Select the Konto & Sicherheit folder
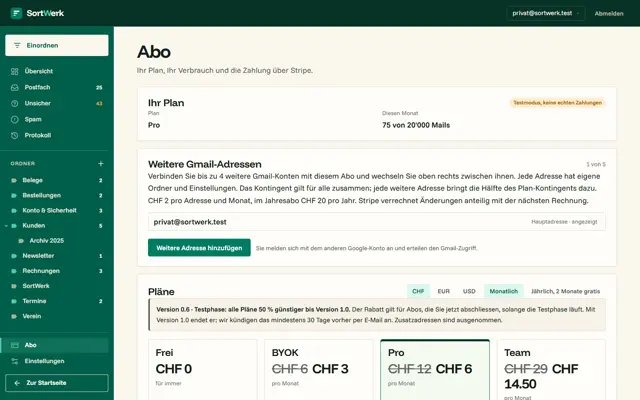The height and width of the screenshot is (400, 640). [x=57, y=210]
